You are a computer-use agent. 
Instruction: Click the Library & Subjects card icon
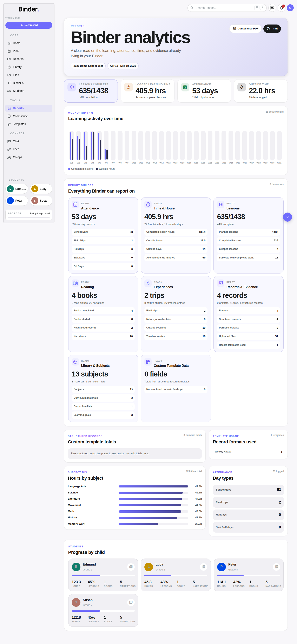pyautogui.click(x=75, y=362)
